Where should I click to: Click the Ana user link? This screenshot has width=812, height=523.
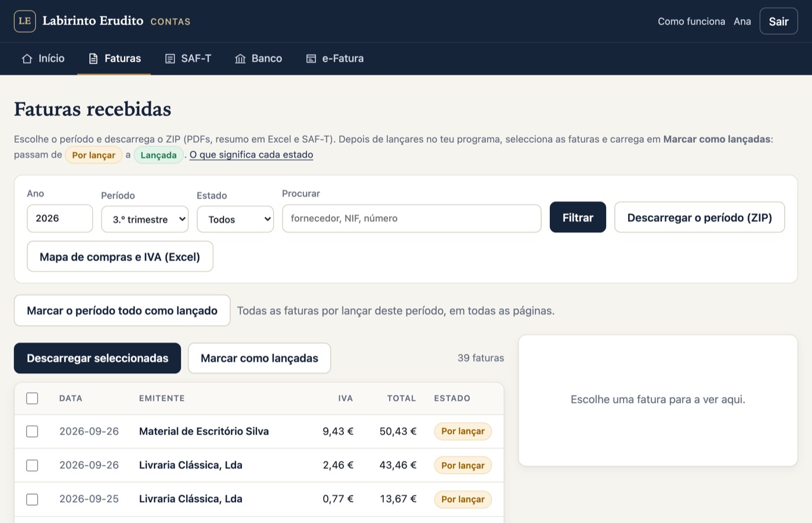pyautogui.click(x=742, y=21)
